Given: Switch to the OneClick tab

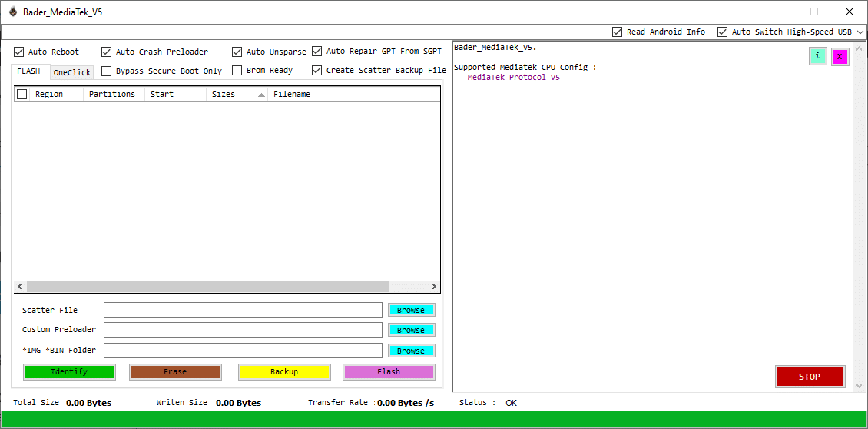Looking at the screenshot, I should tap(72, 72).
